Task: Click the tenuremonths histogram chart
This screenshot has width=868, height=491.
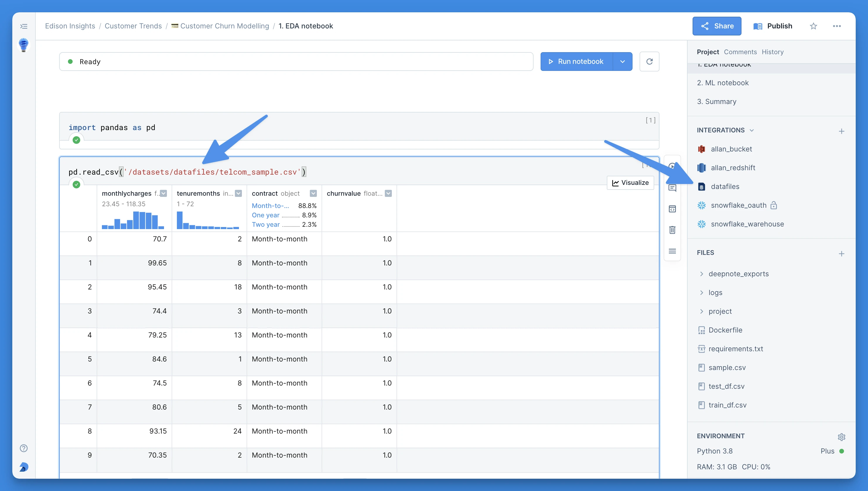Action: tap(208, 220)
